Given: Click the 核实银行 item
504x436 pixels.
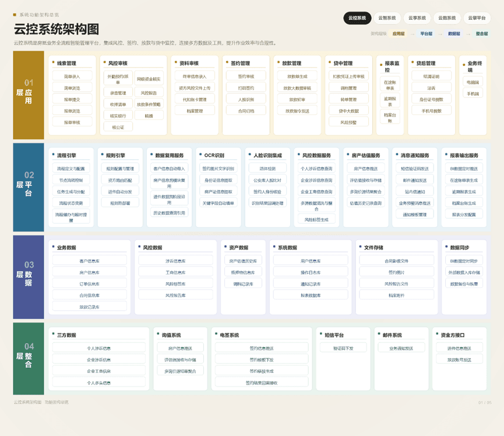Looking at the screenshot, I should [x=118, y=116].
